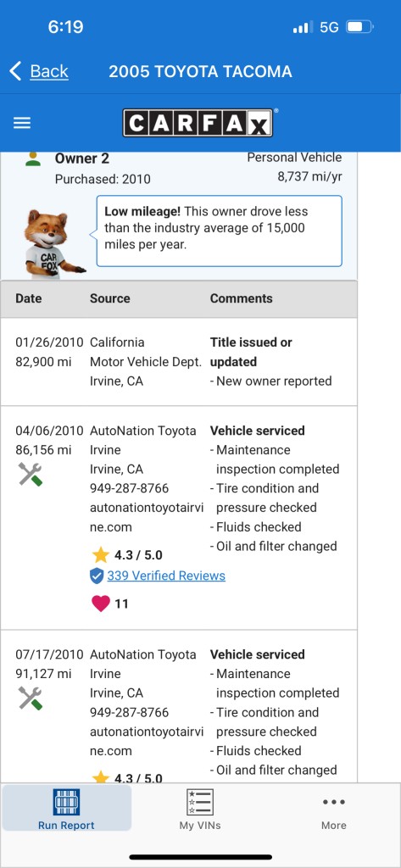The image size is (401, 868).
Task: Tap the CARFAX logo
Action: [198, 123]
